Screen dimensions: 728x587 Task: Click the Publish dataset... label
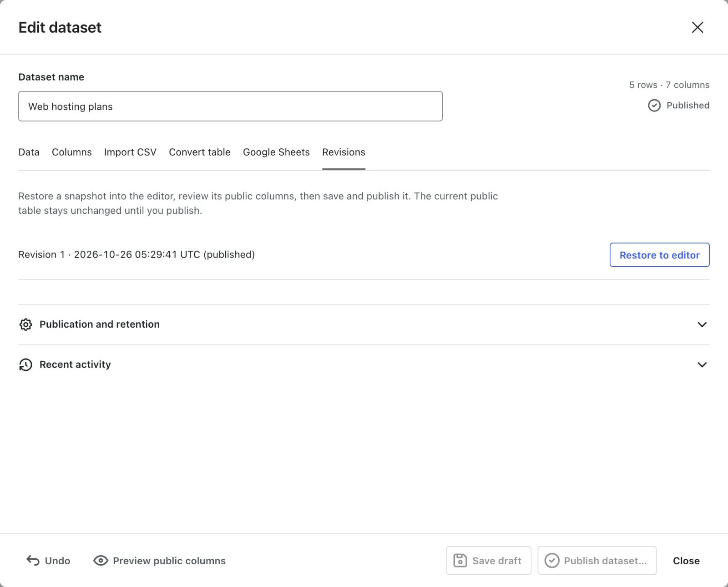pos(605,561)
